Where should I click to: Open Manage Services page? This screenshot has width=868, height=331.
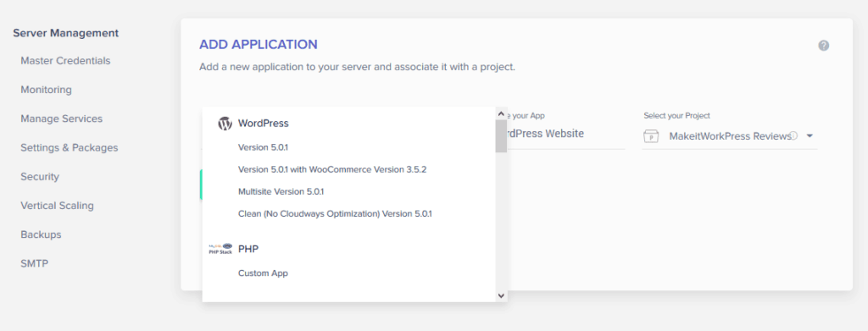61,119
